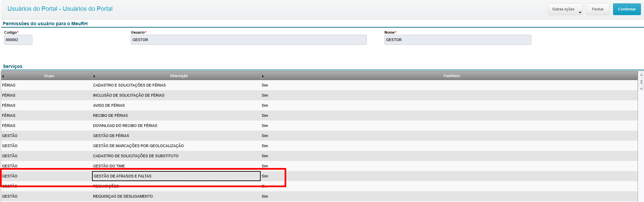The height and width of the screenshot is (202, 644).
Task: Click GESTÃO group in SOLICITAÇÕES DE SUBSTITUTO row
Action: pos(10,156)
